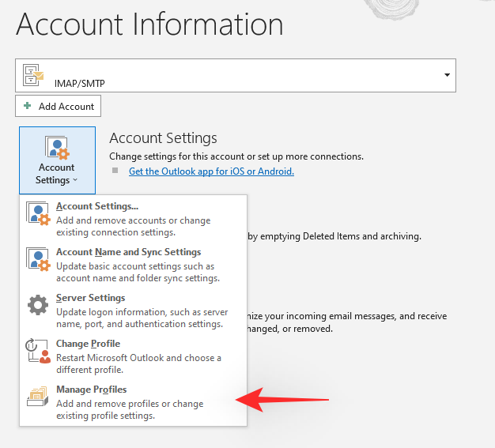
Task: Select Account Name and Sync Settings entry
Action: point(128,253)
